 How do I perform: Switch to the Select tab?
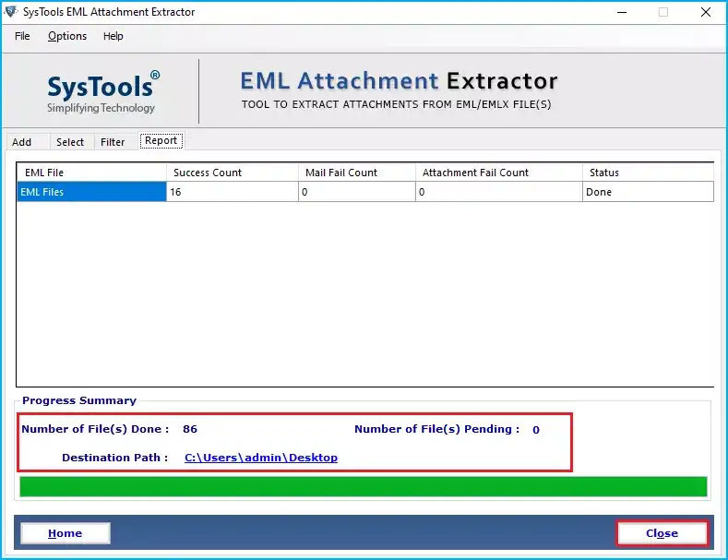(x=70, y=142)
